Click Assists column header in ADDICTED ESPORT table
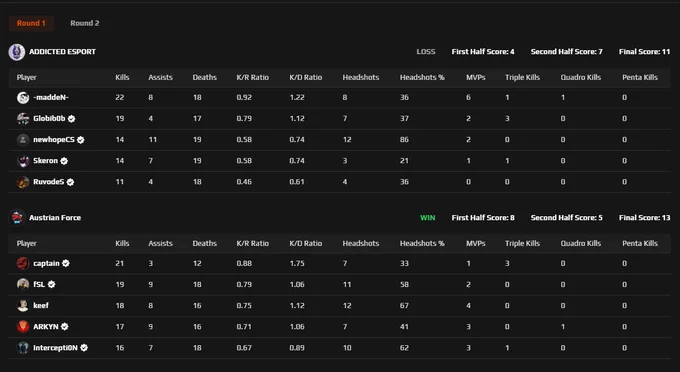680x372 pixels. click(x=160, y=77)
